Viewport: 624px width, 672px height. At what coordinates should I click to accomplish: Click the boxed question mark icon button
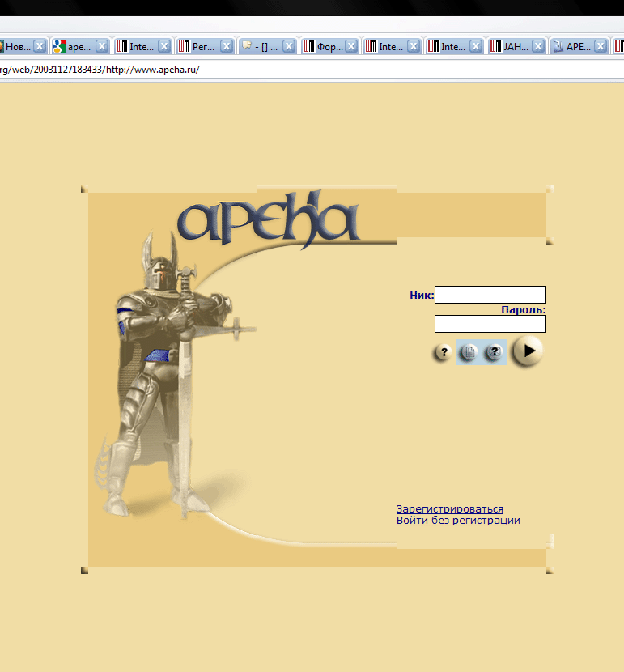(494, 352)
